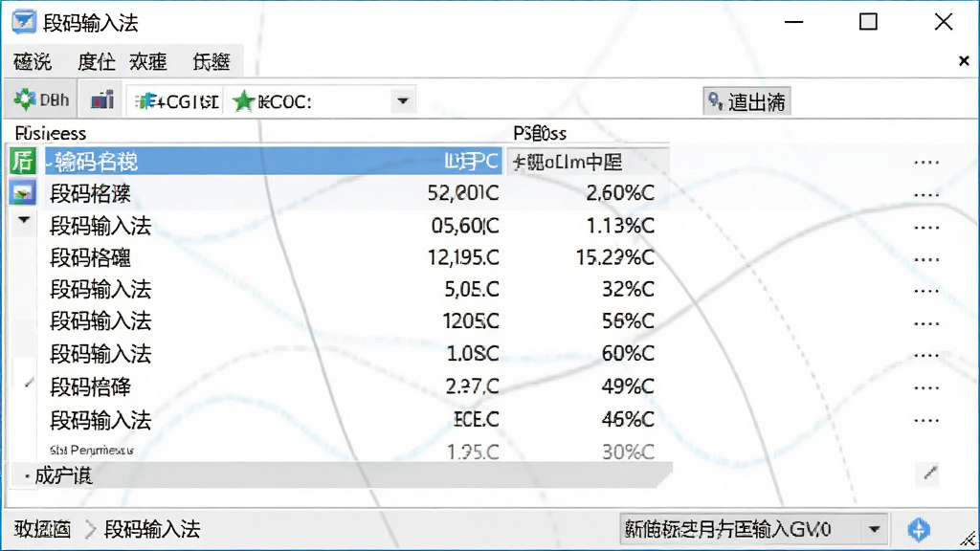Viewport: 980px width, 551px height.
Task: Open the ellipsis options for the 49%C row
Action: (x=926, y=388)
